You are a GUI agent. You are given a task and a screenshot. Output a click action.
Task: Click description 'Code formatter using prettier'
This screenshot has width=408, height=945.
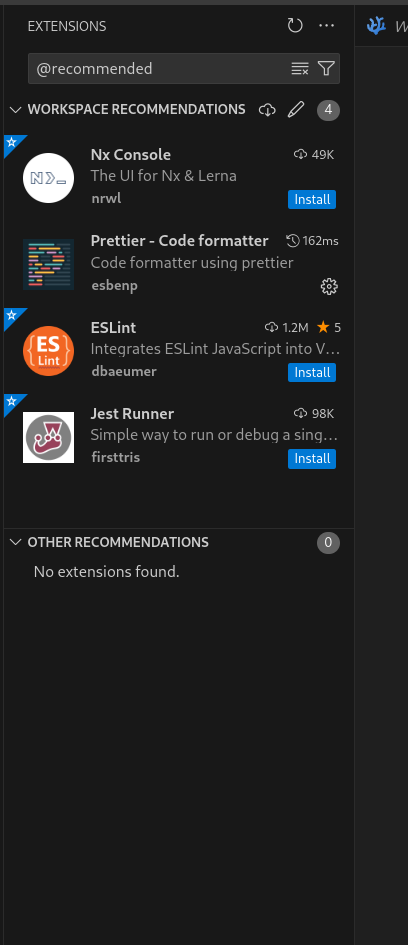coord(192,263)
